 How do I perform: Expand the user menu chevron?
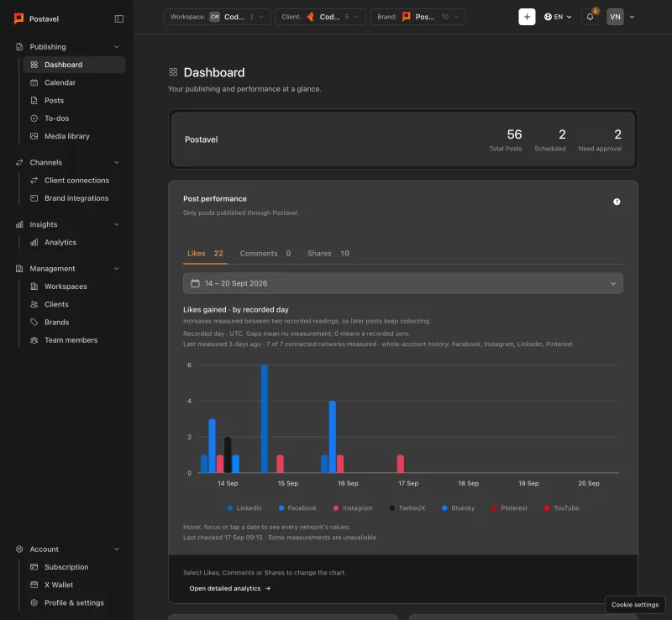(632, 17)
